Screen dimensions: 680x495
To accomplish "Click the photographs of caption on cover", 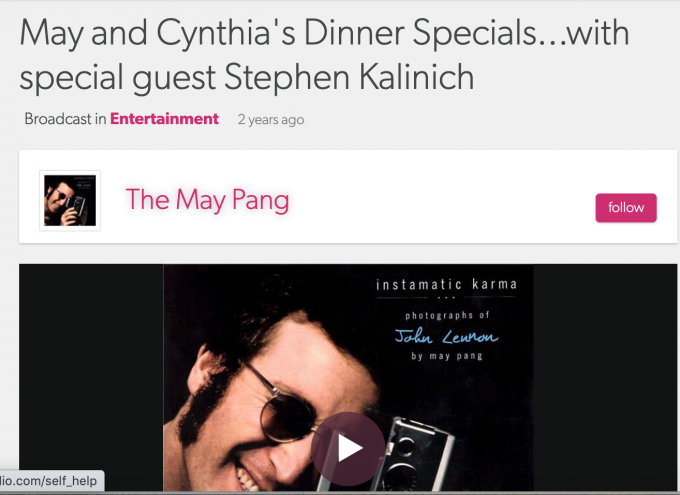I will (447, 315).
